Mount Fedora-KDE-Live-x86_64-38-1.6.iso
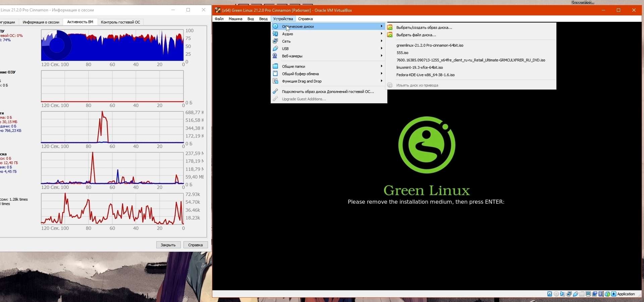Image resolution: width=644 pixels, height=302 pixels. tap(471, 75)
